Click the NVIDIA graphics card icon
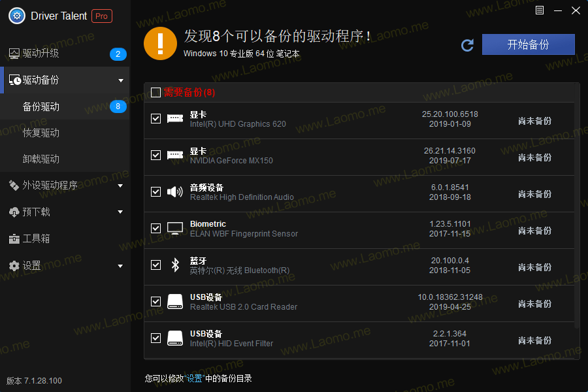588x392 pixels. [x=175, y=155]
